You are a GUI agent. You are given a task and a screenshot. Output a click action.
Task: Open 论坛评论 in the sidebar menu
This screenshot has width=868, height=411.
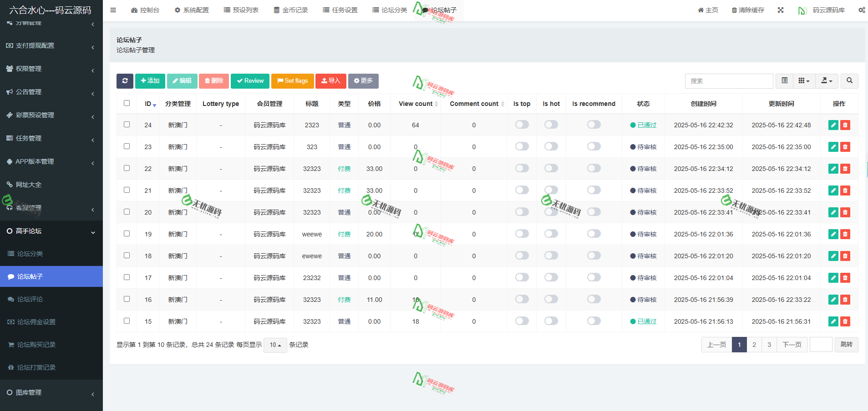(30, 299)
